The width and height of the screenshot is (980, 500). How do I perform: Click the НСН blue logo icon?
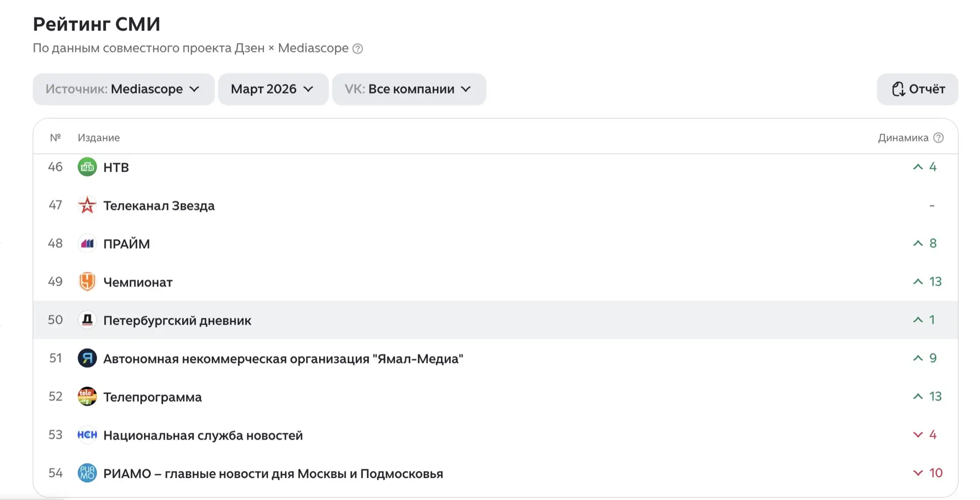[x=87, y=435]
